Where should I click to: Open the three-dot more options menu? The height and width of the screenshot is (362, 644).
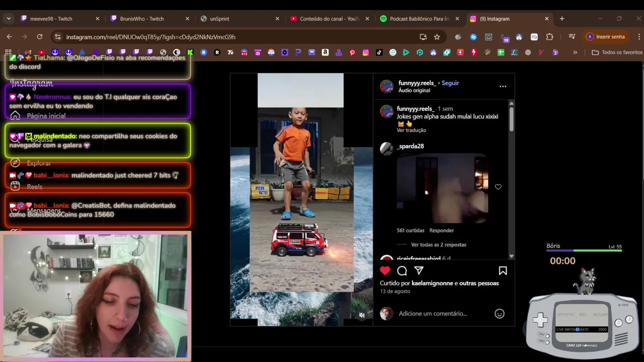tap(503, 86)
